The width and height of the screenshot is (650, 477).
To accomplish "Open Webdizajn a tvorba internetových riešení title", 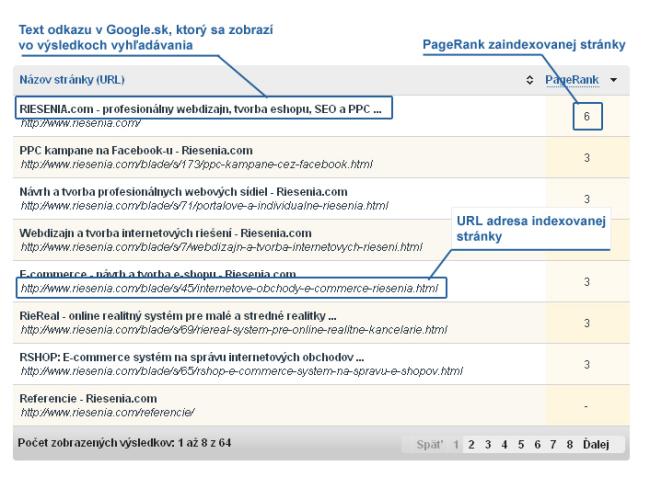I will [x=165, y=233].
